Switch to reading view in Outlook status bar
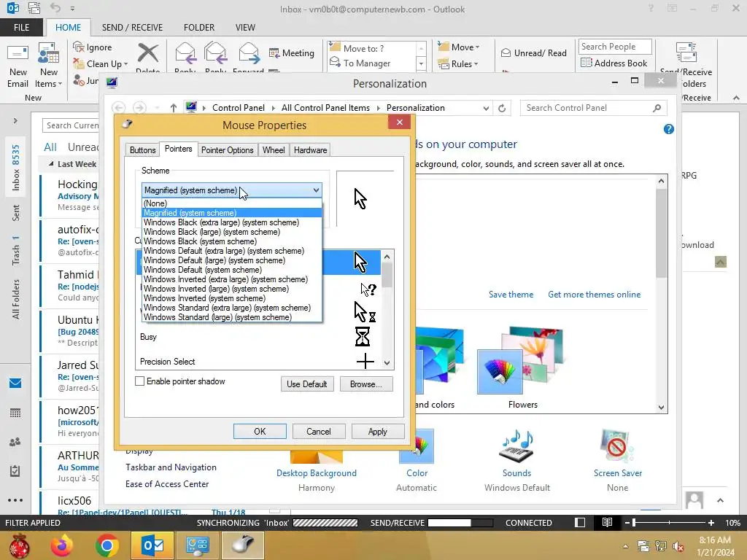This screenshot has width=747, height=560. pos(607,522)
